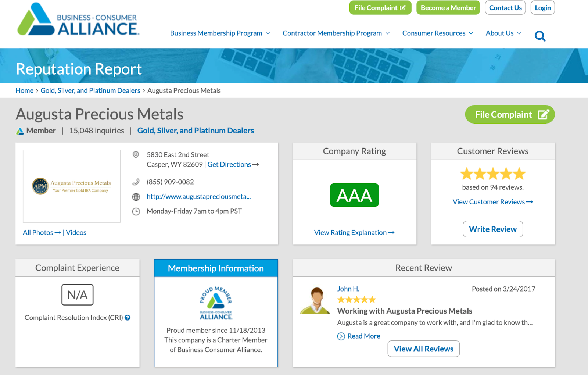The height and width of the screenshot is (375, 588).
Task: Click the Membership Information panel header
Action: 216,268
